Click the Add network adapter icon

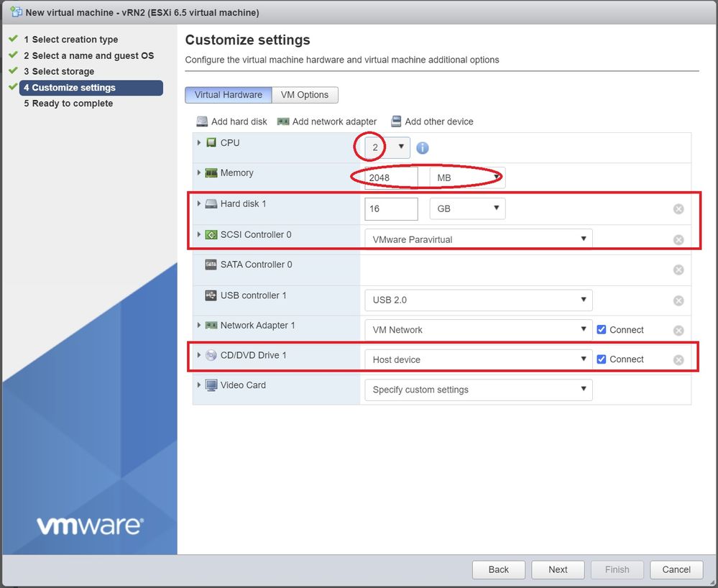coord(283,121)
